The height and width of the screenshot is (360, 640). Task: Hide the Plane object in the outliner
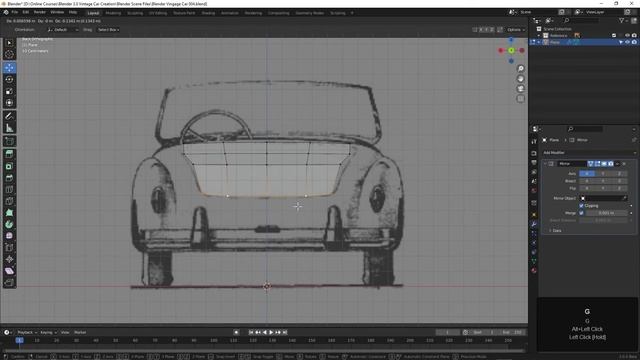(x=627, y=42)
